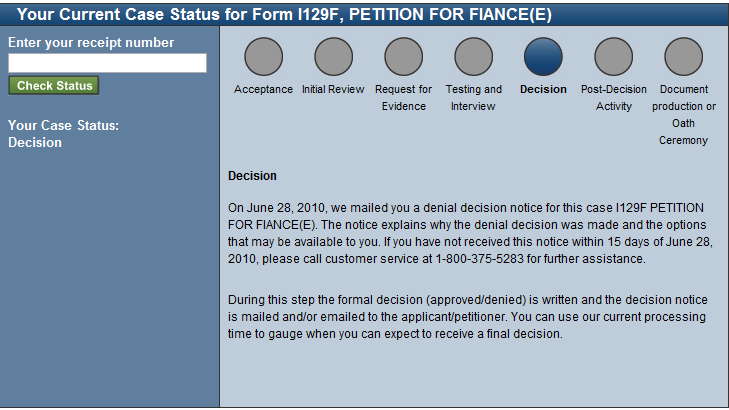Open the Initial Review step label
This screenshot has height=410, width=729.
point(333,90)
